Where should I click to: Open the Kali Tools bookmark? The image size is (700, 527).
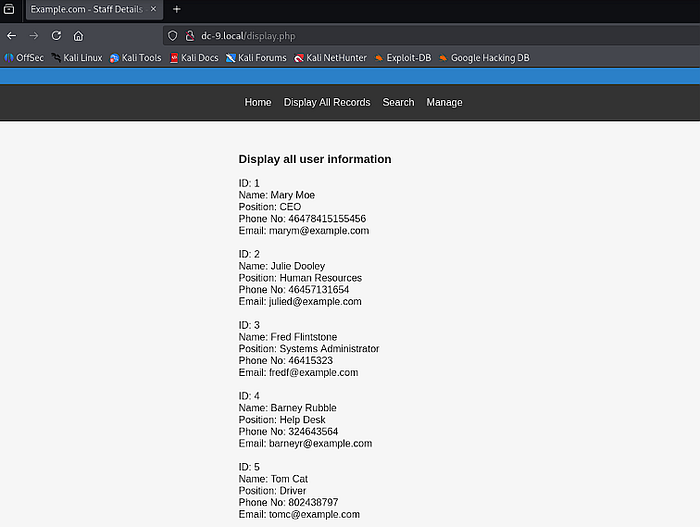135,58
